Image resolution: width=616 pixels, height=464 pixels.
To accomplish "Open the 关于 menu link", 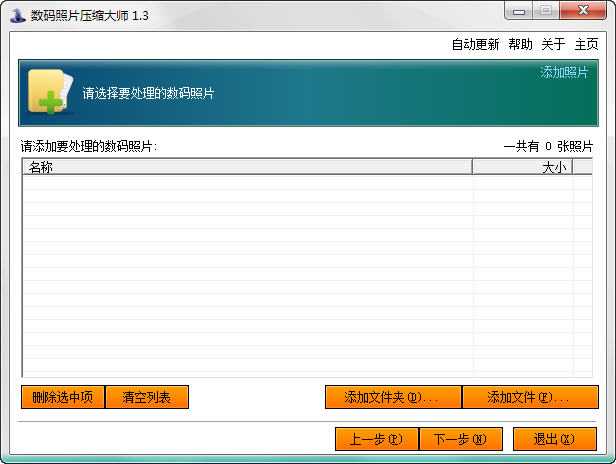I will (553, 44).
